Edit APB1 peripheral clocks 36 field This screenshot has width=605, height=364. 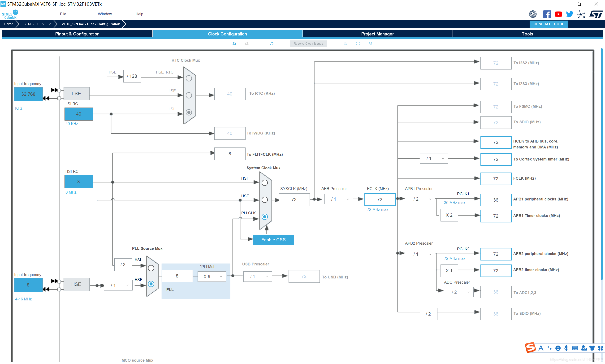click(496, 200)
